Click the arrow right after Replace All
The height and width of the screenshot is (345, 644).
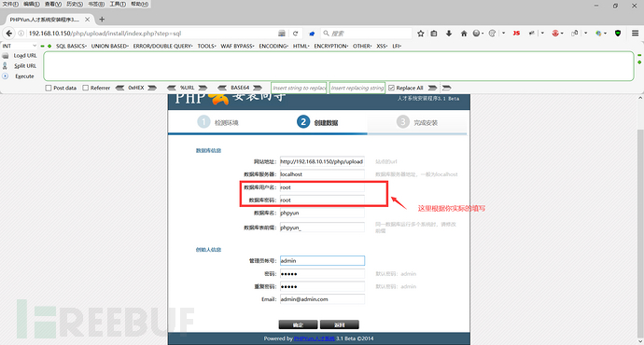pos(432,88)
